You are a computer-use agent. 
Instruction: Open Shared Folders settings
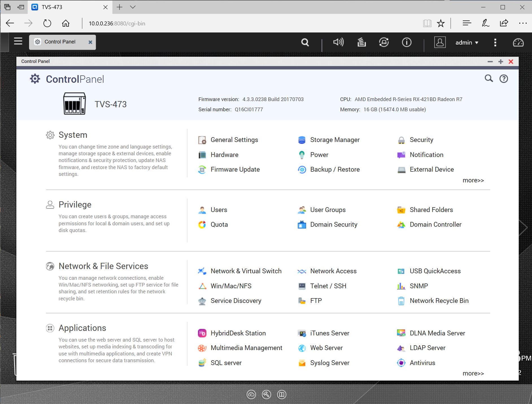(431, 210)
